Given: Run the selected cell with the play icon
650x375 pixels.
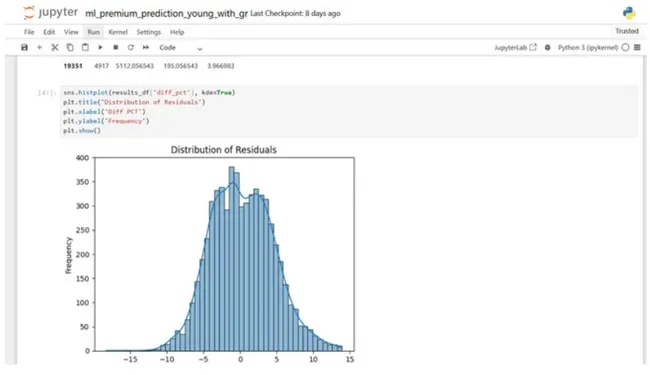Looking at the screenshot, I should (x=100, y=48).
